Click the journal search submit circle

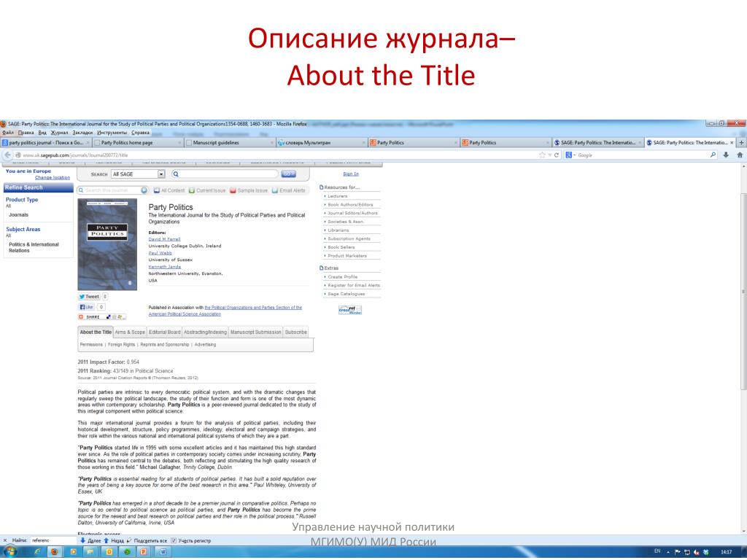[144, 190]
